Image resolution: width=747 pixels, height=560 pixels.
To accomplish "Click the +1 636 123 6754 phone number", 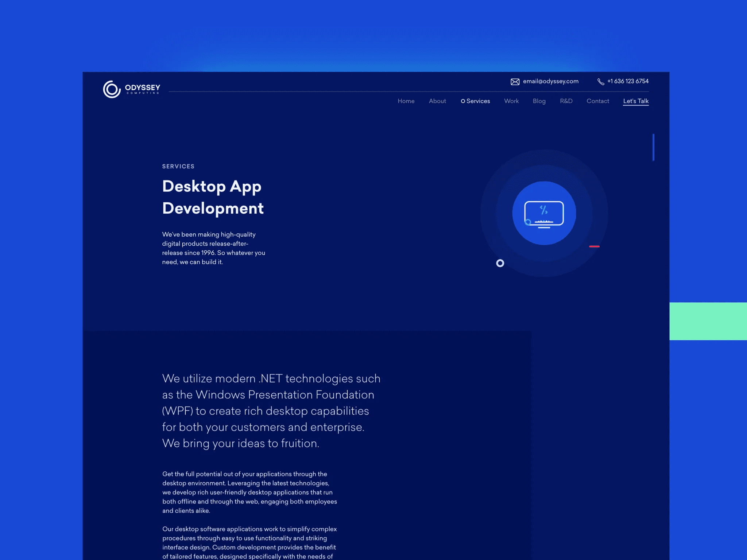I will click(628, 81).
